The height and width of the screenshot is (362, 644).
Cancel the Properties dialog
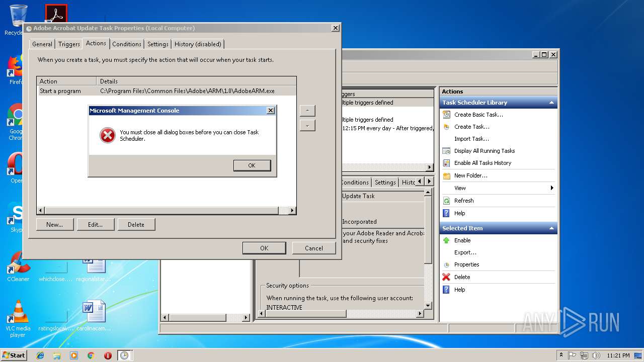[314, 248]
